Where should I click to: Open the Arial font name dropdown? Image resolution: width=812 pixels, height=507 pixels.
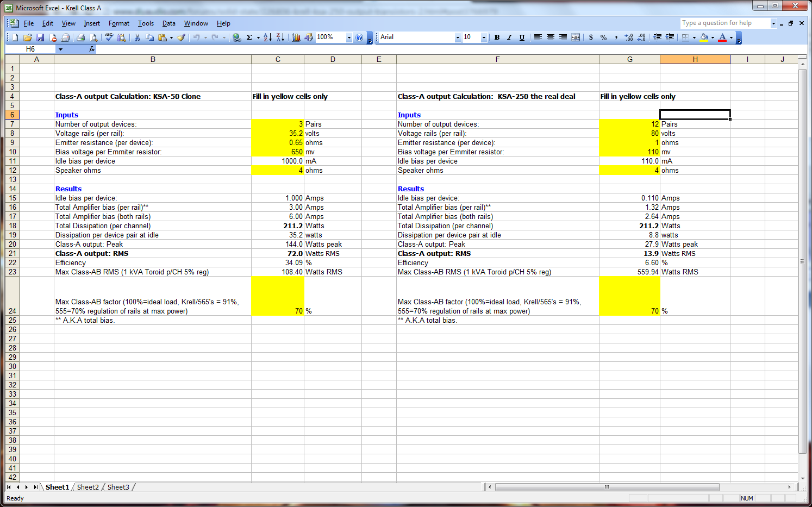(x=458, y=37)
